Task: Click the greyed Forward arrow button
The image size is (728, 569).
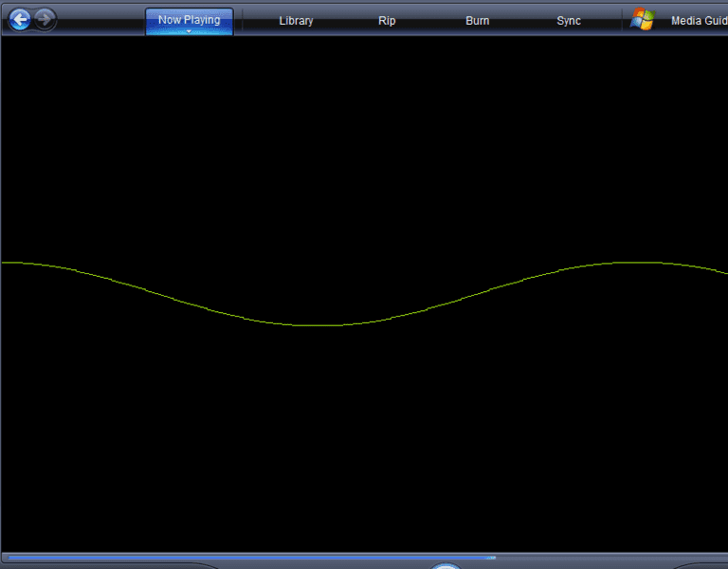Action: 44,19
